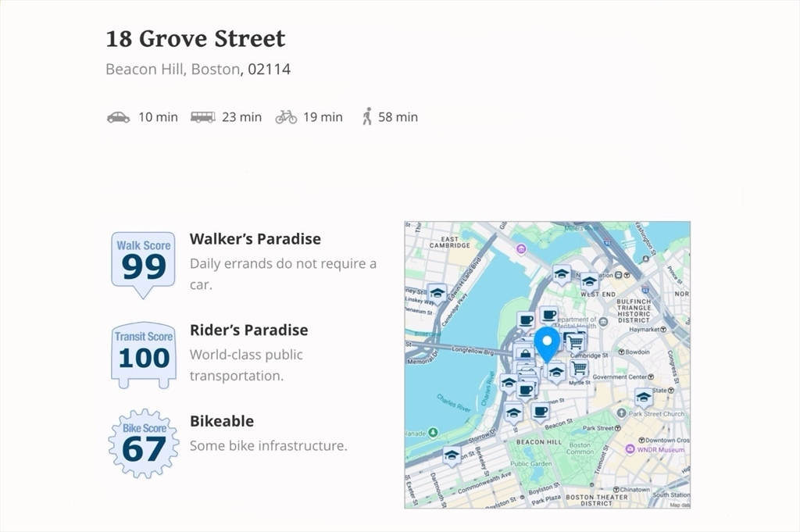This screenshot has height=532, width=800.
Task: Select school marker near State station
Action: point(643,396)
